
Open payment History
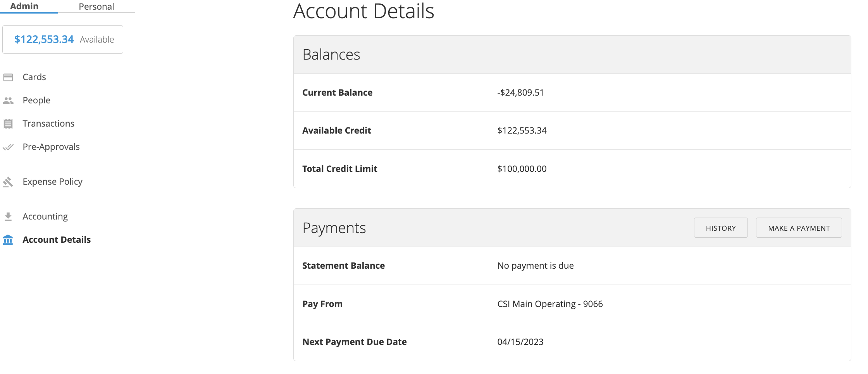tap(721, 228)
